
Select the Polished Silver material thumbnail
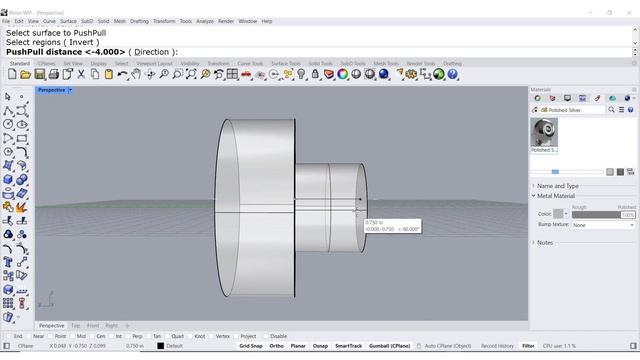[x=544, y=135]
